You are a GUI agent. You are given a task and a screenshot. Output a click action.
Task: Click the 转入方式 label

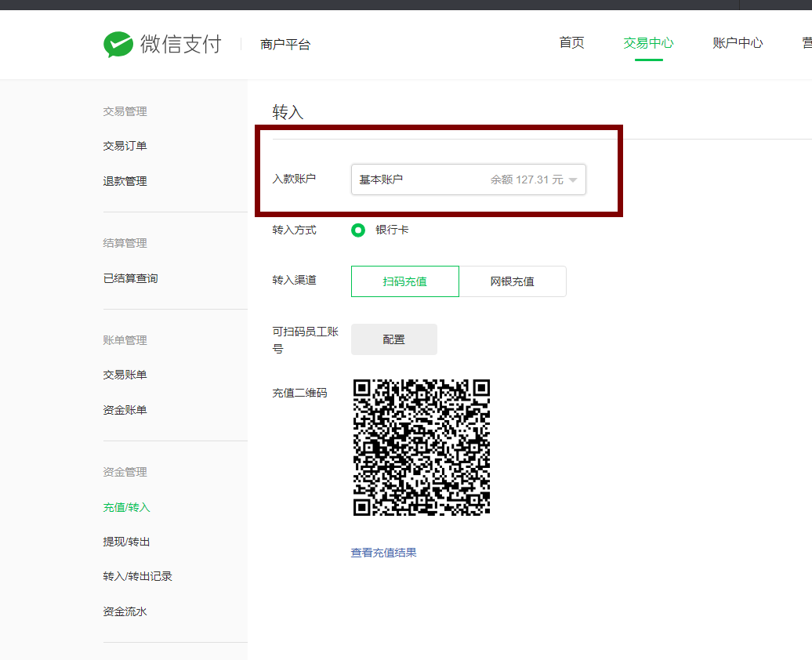[x=294, y=230]
